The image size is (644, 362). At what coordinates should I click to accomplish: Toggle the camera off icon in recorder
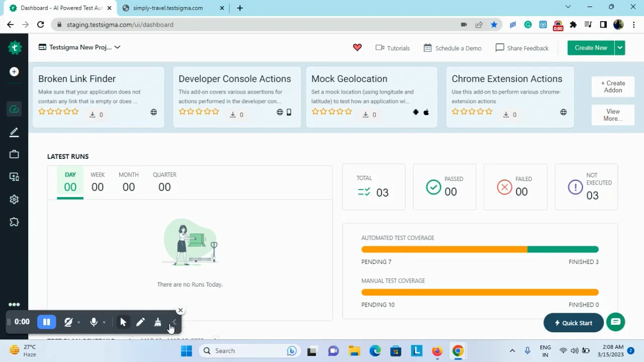(68, 322)
